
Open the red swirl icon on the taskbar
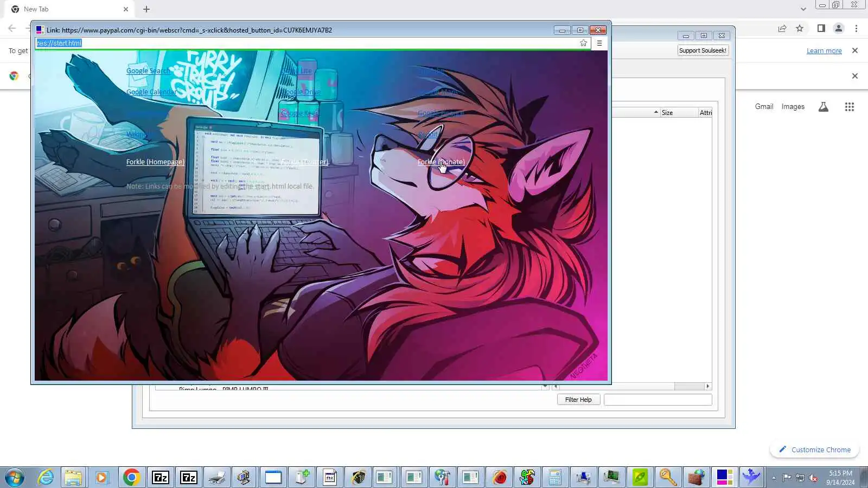pos(499,477)
